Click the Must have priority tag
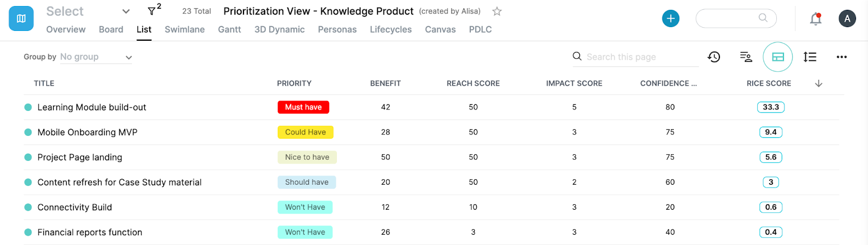The width and height of the screenshot is (868, 245). 303,107
